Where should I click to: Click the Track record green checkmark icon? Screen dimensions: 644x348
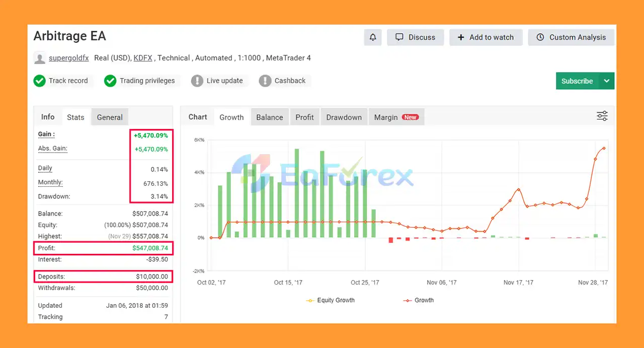pyautogui.click(x=40, y=81)
